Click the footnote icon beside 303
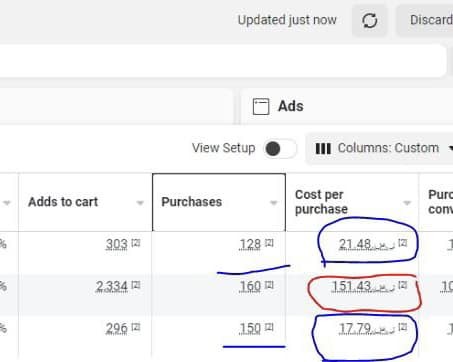The image size is (453, 362). [x=136, y=243]
